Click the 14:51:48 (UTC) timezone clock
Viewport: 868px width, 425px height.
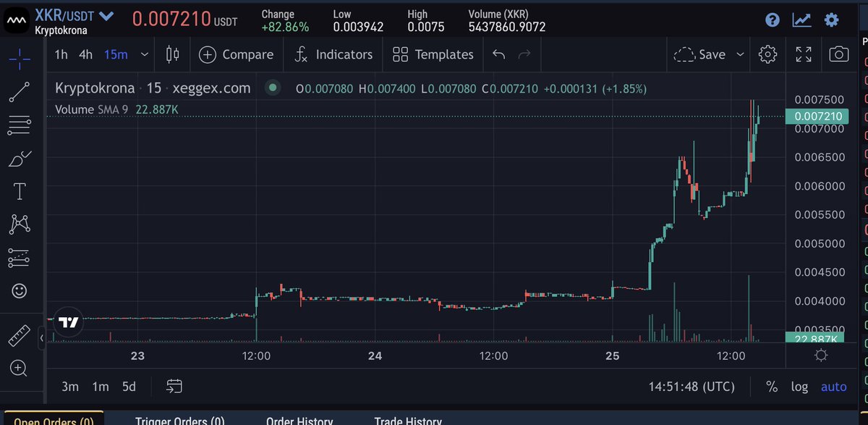point(692,387)
